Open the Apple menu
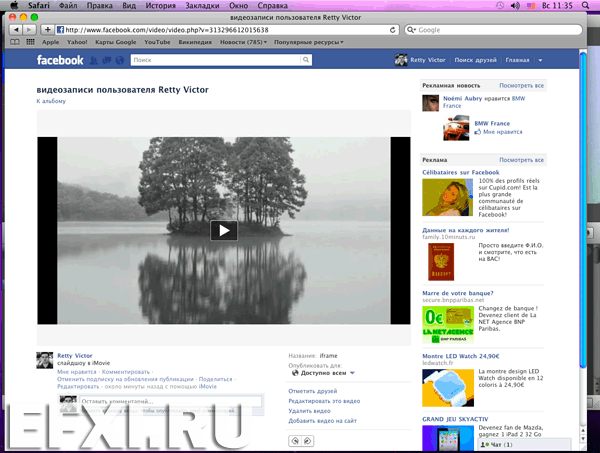This screenshot has height=453, width=600. coord(14,5)
